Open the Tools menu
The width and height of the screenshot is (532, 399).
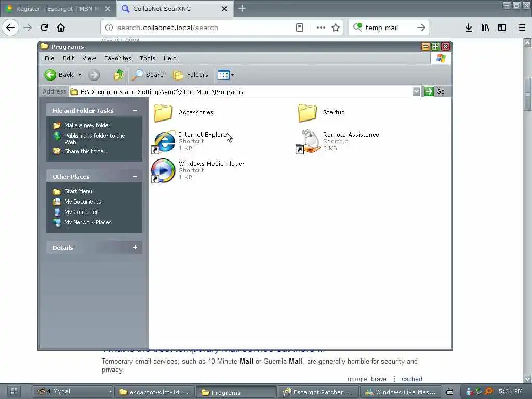[x=147, y=58]
